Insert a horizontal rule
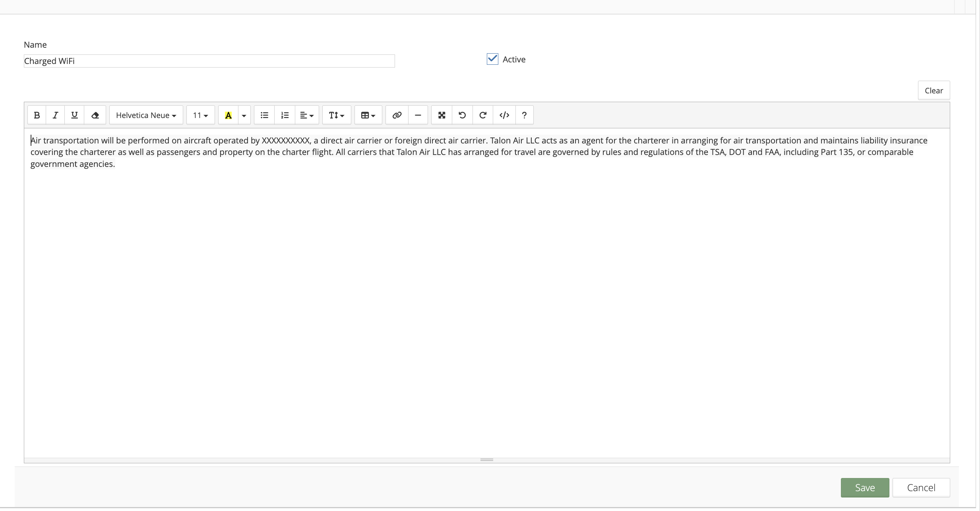 point(418,115)
